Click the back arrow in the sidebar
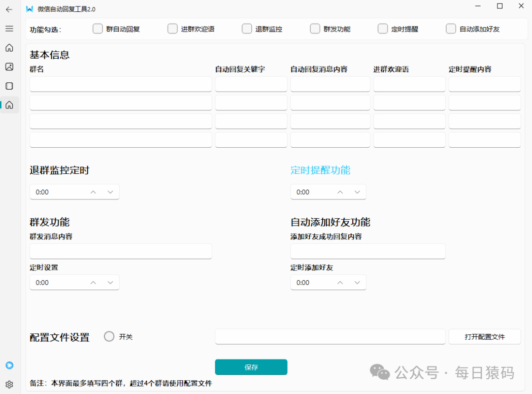The image size is (532, 394). (9, 9)
